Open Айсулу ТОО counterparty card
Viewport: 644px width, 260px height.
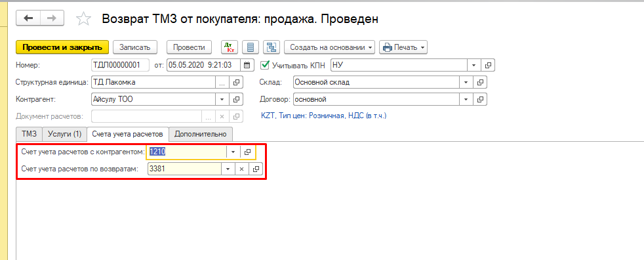tap(236, 99)
